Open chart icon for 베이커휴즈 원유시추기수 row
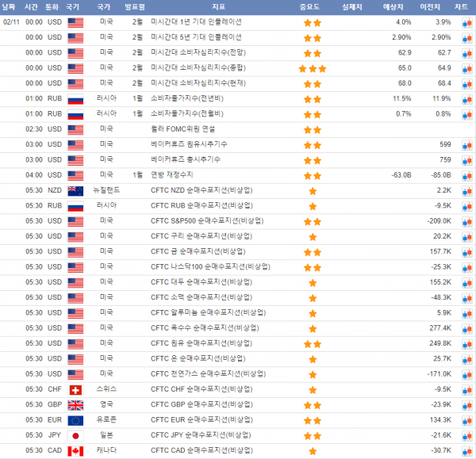This screenshot has width=476, height=459. point(467,145)
